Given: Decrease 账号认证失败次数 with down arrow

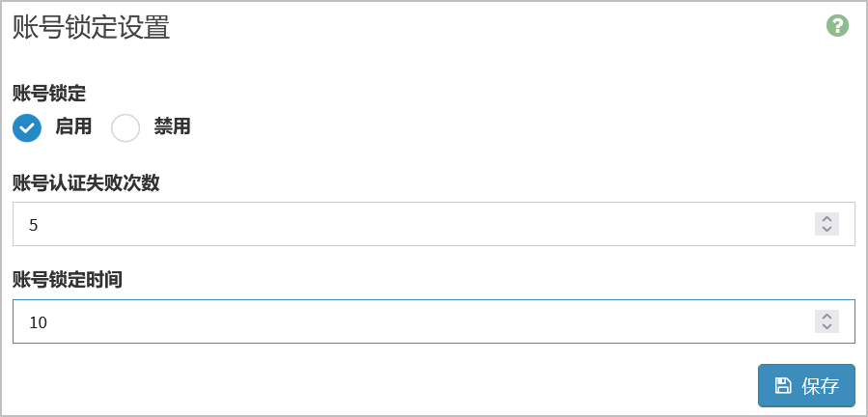Looking at the screenshot, I should (x=827, y=230).
